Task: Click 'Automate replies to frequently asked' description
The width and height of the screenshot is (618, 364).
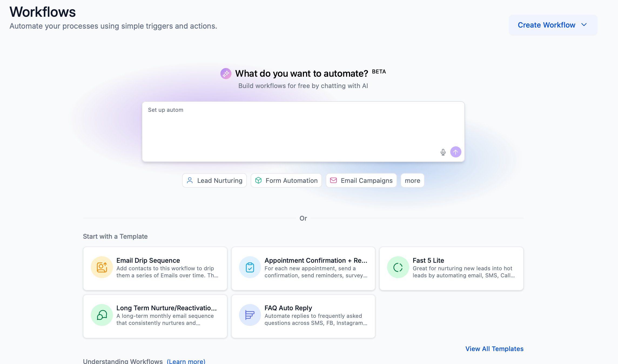Action: click(x=316, y=319)
